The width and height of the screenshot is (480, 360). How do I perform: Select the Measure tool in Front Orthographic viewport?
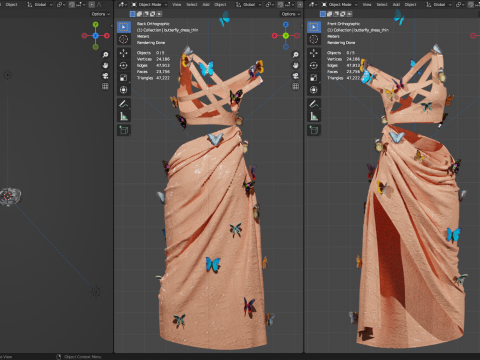[x=314, y=116]
